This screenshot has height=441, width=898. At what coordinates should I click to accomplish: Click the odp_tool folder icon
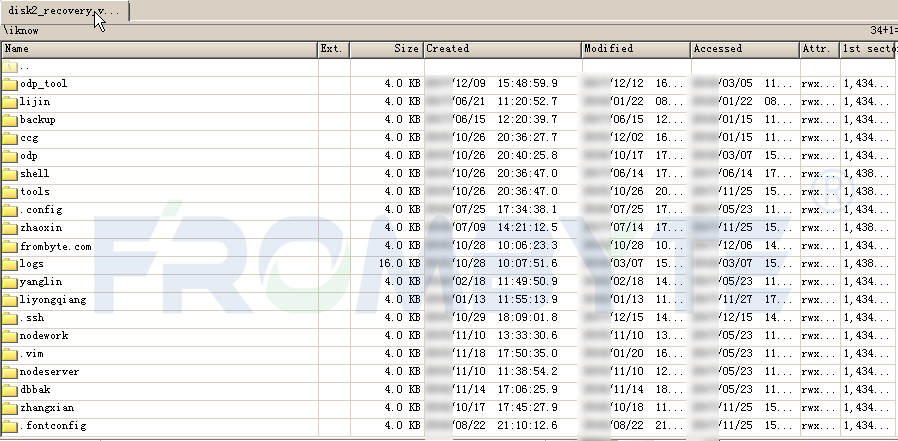(10, 85)
